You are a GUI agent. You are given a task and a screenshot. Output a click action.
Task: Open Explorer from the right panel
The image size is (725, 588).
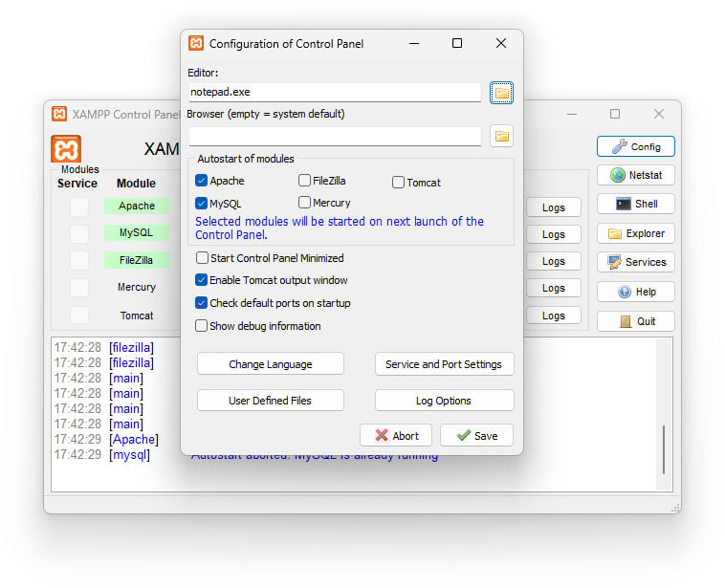pyautogui.click(x=636, y=233)
